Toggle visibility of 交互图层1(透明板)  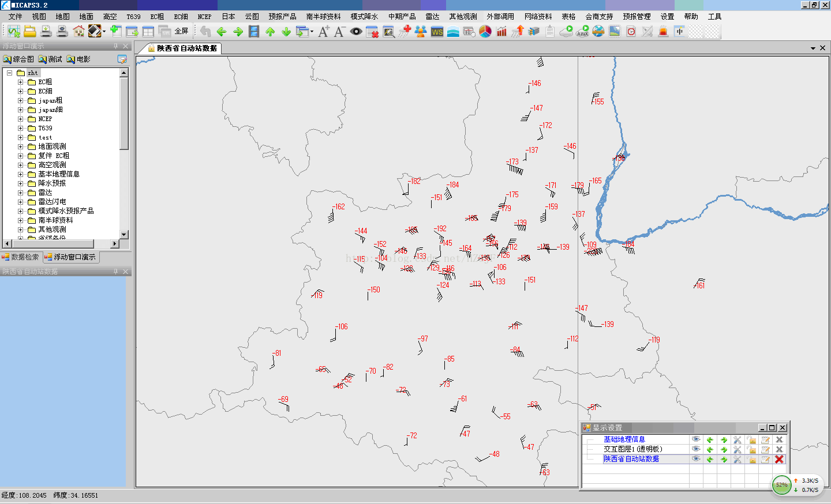click(695, 449)
